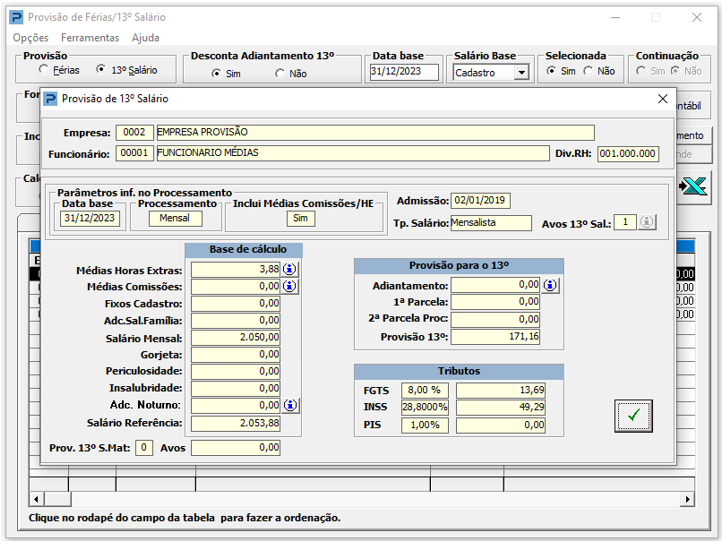
Task: Open the Salário Base dropdown
Action: 520,73
